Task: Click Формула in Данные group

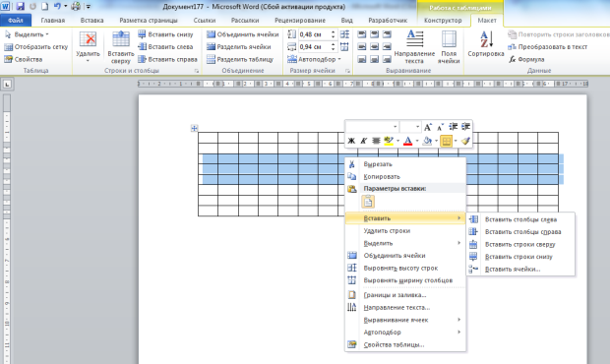Action: point(526,59)
